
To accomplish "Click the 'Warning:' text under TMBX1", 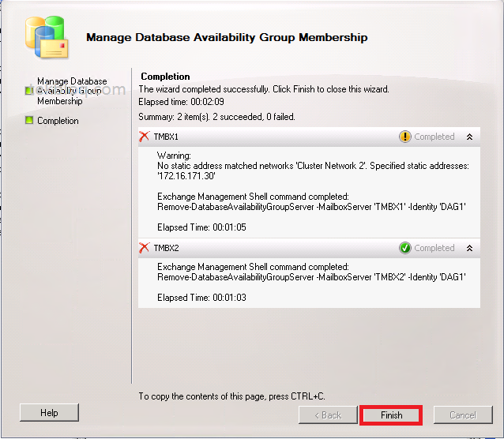I will point(174,156).
